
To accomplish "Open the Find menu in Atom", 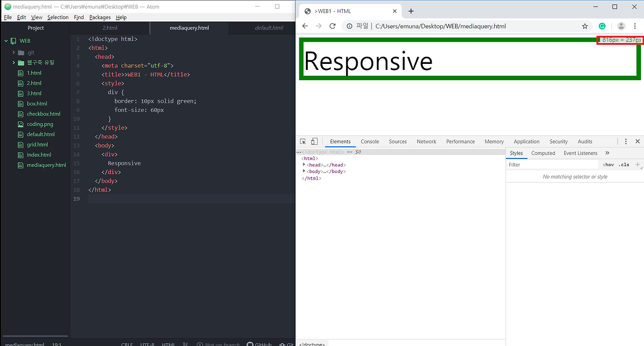I will pyautogui.click(x=79, y=17).
